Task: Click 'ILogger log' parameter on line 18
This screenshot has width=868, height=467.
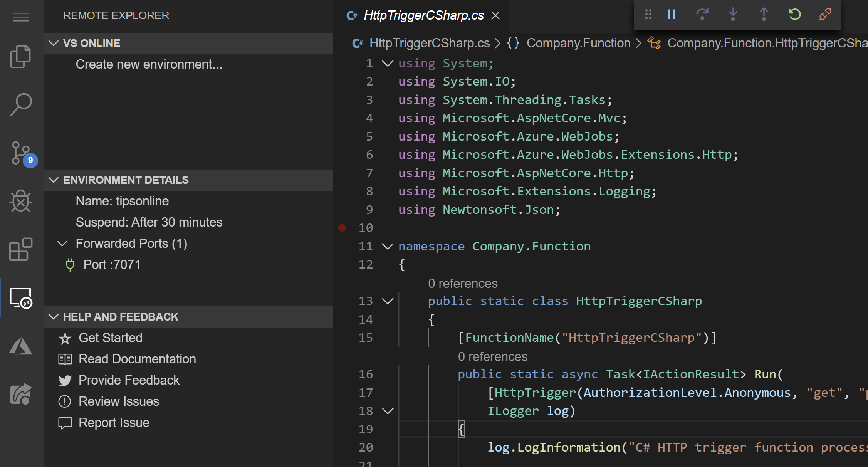Action: click(x=528, y=411)
